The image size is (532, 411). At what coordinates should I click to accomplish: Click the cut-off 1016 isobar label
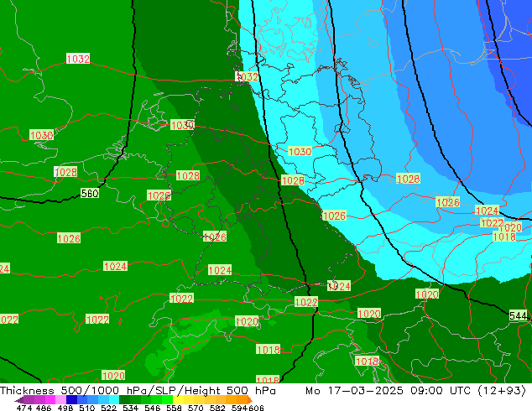click(268, 379)
